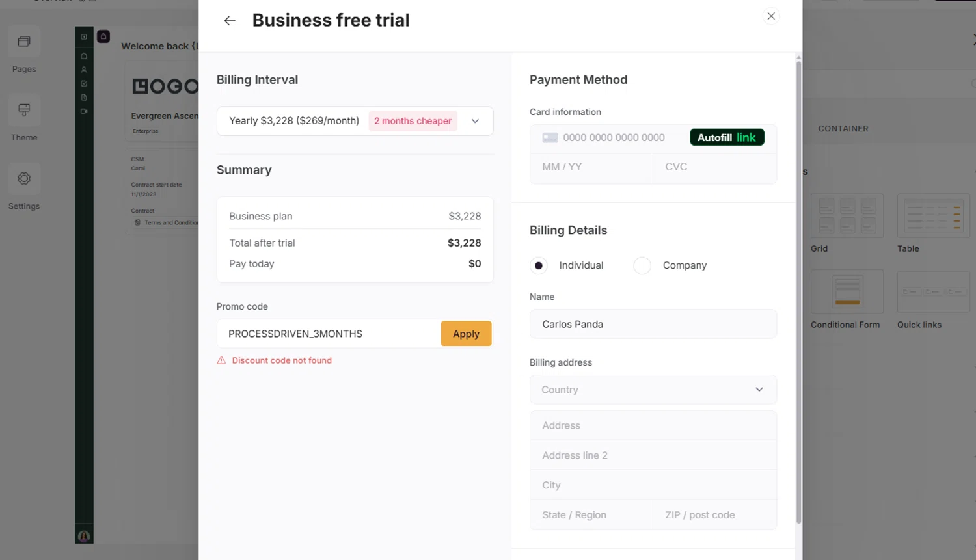Go back using the arrow beside Business free trial
The height and width of the screenshot is (560, 976).
click(230, 21)
